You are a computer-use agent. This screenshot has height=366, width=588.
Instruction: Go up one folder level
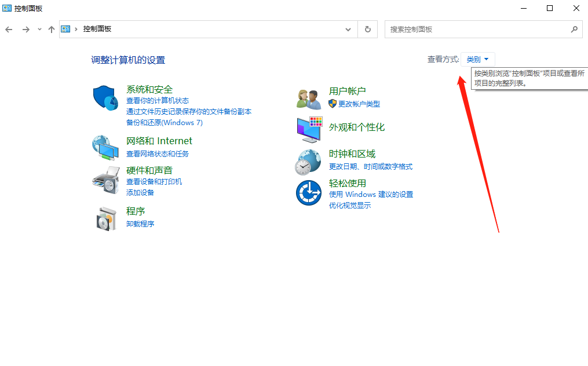tap(52, 29)
